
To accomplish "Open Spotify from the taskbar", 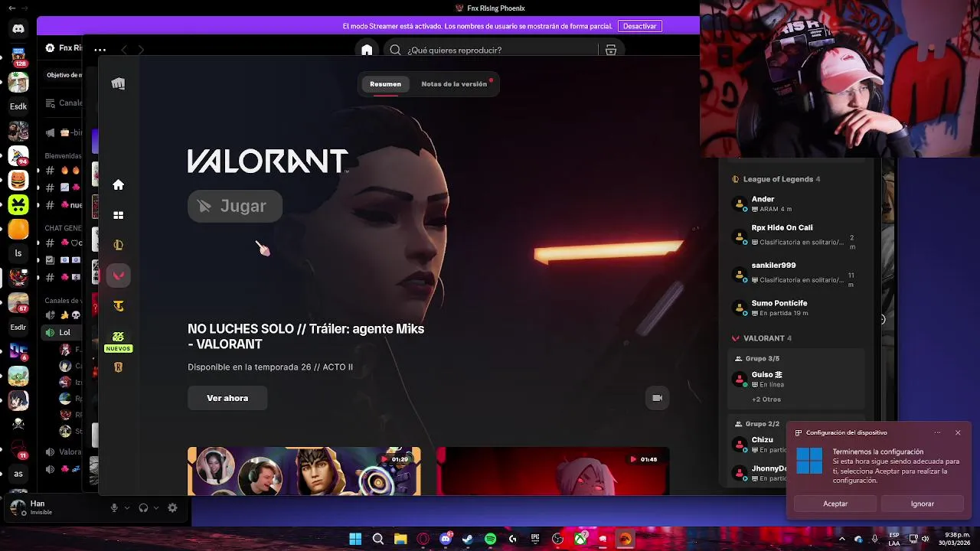I will [x=490, y=539].
